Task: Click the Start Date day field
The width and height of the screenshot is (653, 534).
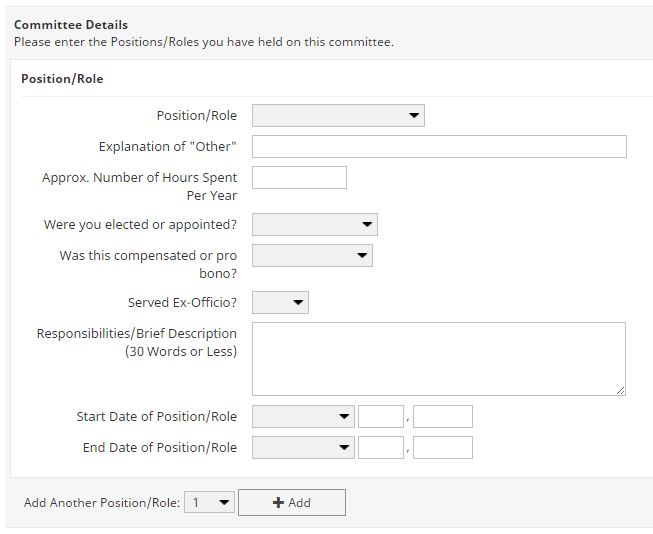Action: coord(380,417)
